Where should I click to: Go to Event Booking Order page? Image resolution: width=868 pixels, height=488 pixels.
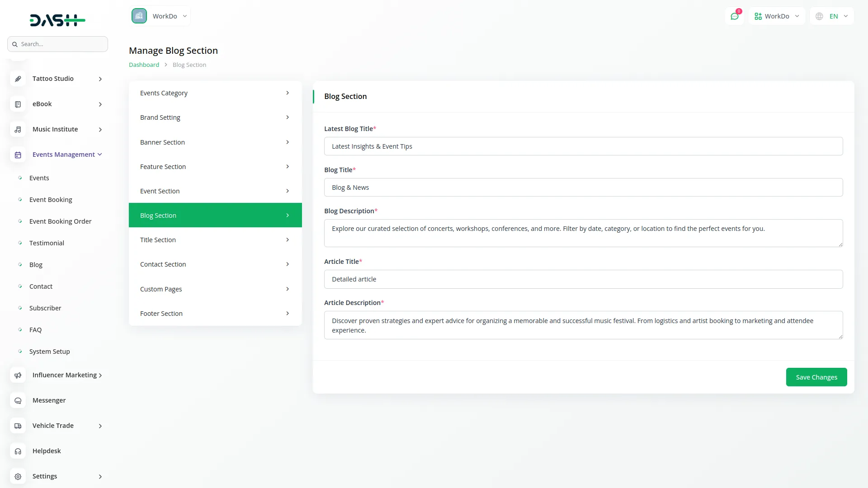pos(60,221)
